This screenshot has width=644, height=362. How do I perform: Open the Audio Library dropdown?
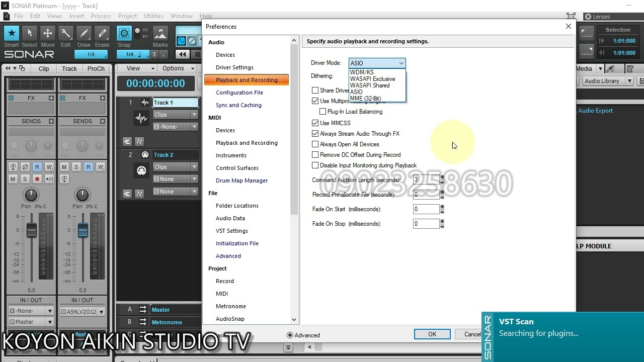629,81
